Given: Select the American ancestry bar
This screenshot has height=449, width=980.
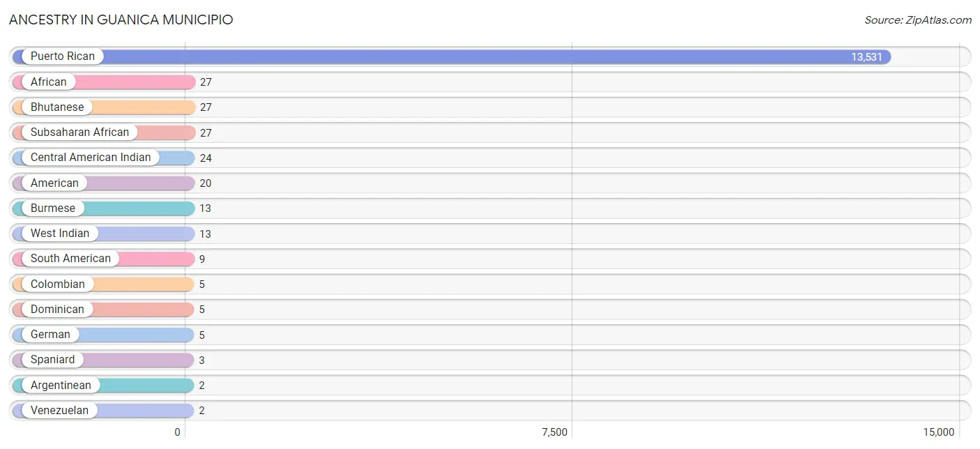Looking at the screenshot, I should [103, 183].
